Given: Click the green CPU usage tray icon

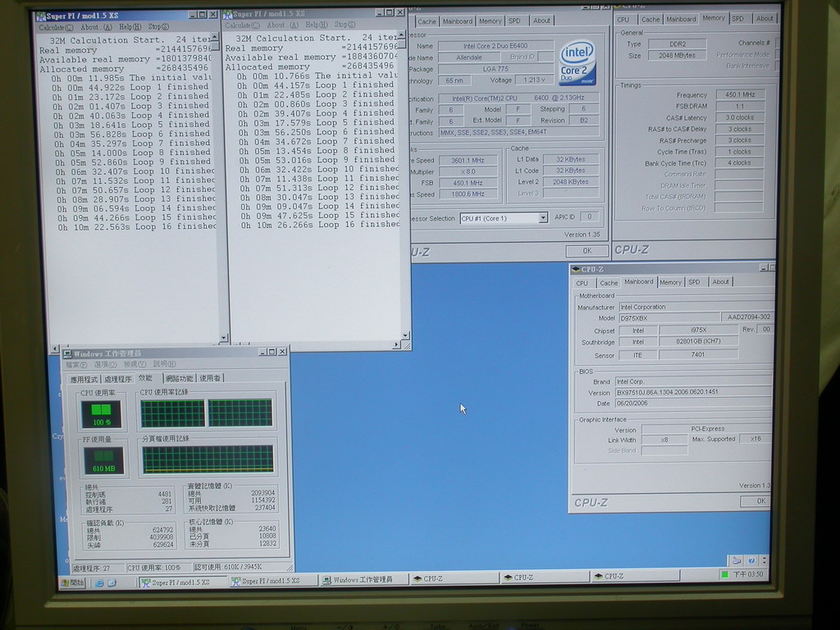Looking at the screenshot, I should tap(725, 574).
